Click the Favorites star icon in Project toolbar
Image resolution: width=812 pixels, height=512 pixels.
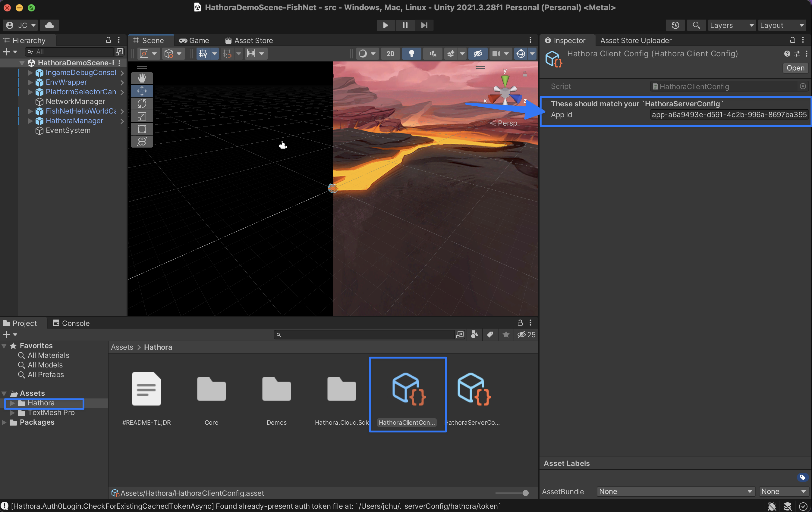tap(506, 335)
